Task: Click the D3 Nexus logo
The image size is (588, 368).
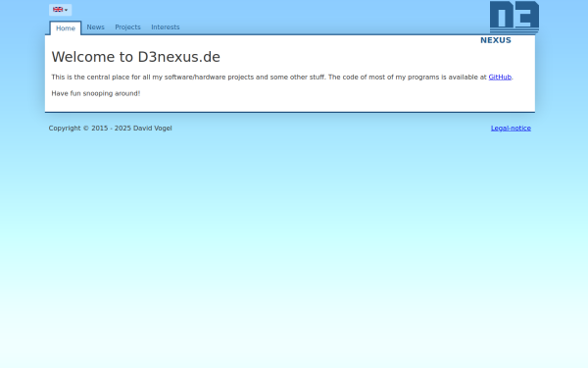Action: (x=514, y=18)
